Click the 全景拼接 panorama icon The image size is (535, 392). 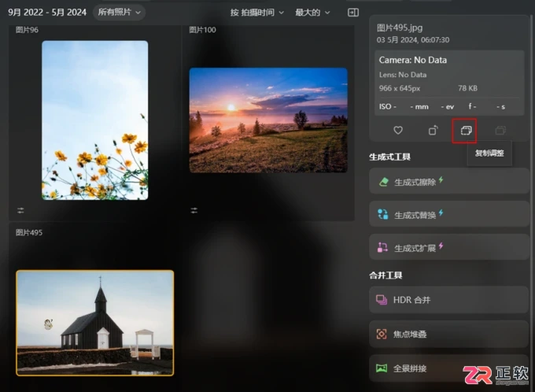(382, 368)
